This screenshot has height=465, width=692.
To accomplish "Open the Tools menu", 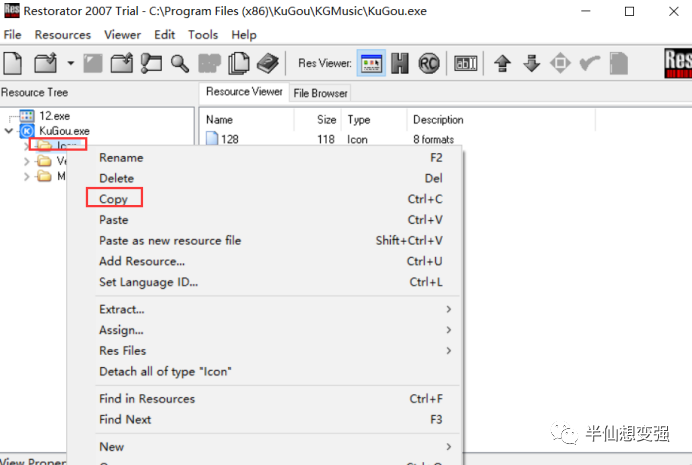I will click(x=203, y=35).
